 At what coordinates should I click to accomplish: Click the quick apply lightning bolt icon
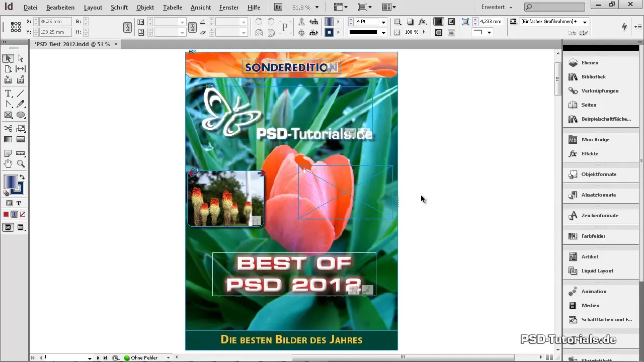625,27
